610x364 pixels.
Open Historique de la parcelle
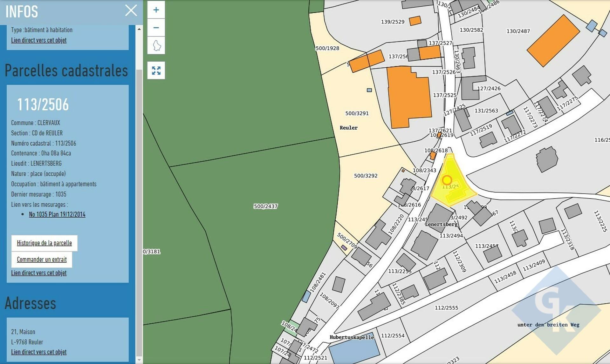[44, 243]
